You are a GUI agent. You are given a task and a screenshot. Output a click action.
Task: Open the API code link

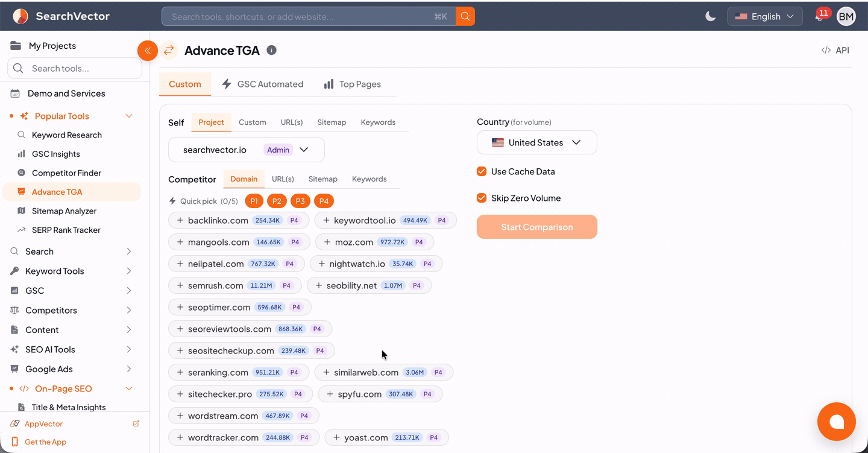coord(835,50)
